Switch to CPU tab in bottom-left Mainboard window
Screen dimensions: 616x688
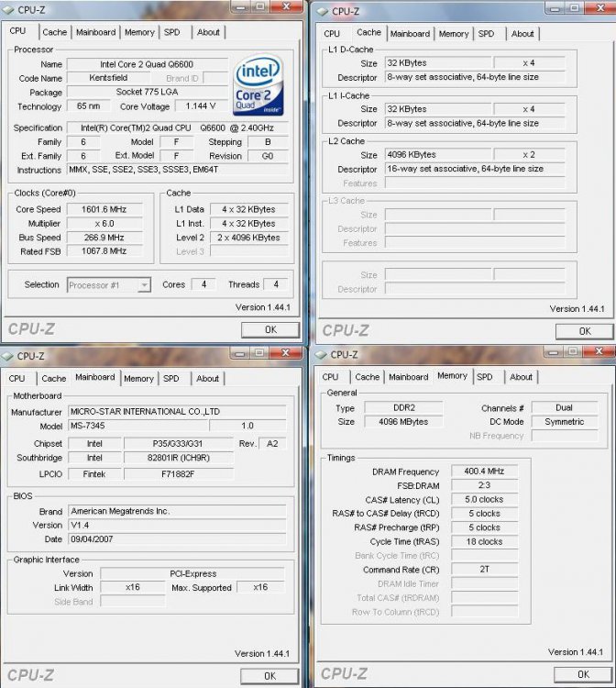click(x=16, y=378)
